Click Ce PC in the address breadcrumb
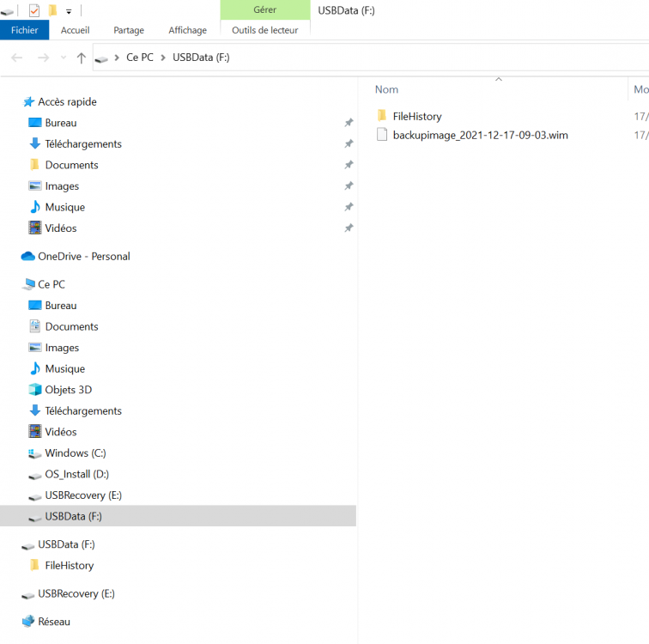649x644 pixels. coord(138,58)
